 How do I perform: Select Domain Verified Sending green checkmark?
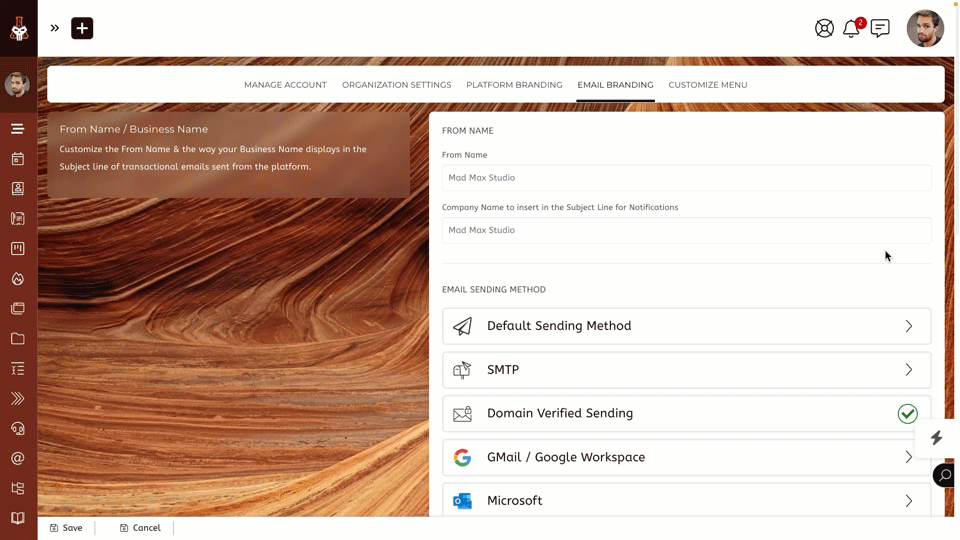coord(907,414)
